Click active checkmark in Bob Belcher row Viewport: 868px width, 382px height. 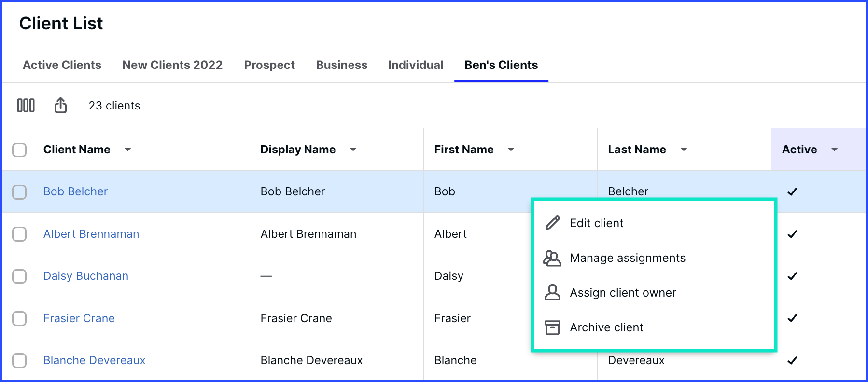792,191
